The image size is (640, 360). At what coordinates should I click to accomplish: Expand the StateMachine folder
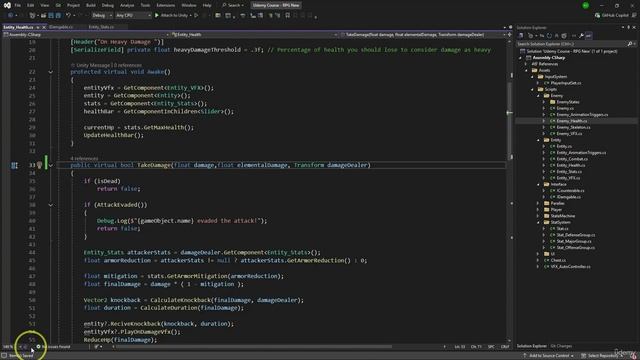538,216
